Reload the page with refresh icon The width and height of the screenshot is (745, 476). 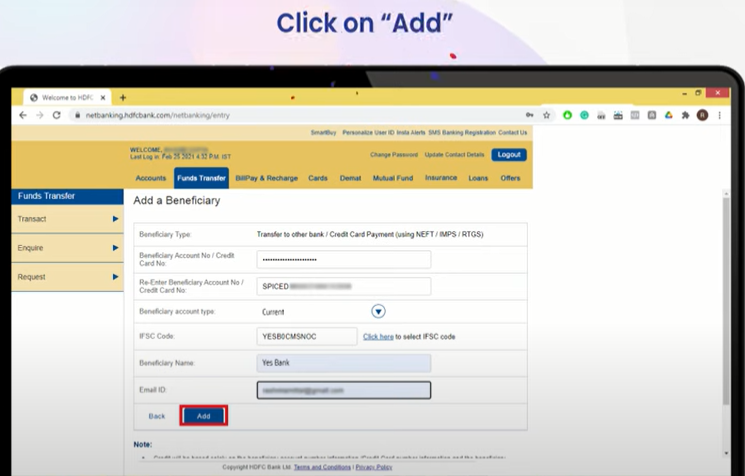tap(57, 115)
